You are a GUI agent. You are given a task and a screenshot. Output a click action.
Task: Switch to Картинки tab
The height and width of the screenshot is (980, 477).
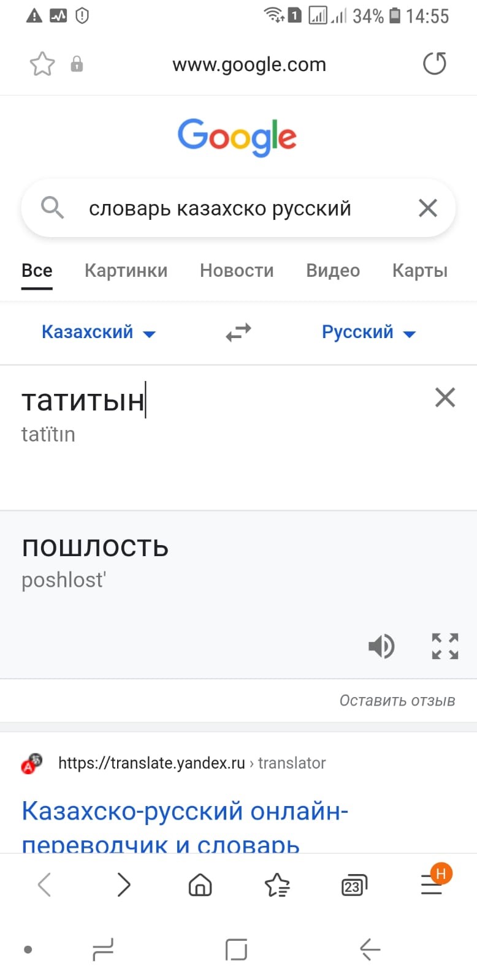click(126, 271)
